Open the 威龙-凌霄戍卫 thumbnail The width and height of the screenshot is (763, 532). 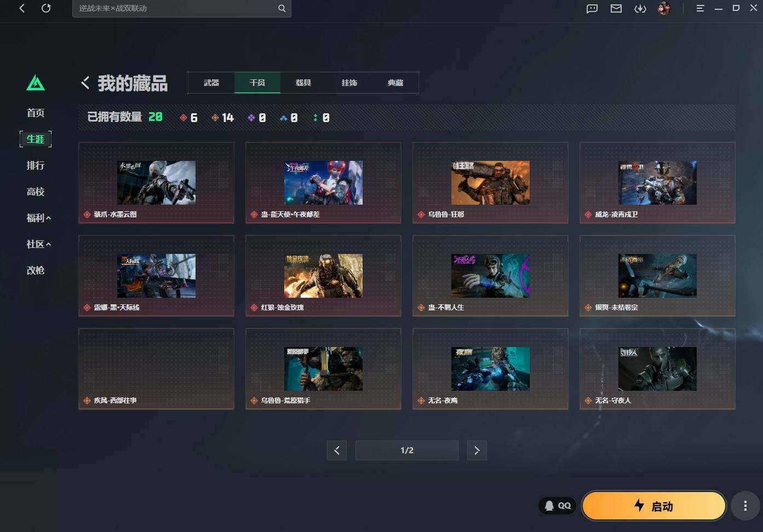657,183
